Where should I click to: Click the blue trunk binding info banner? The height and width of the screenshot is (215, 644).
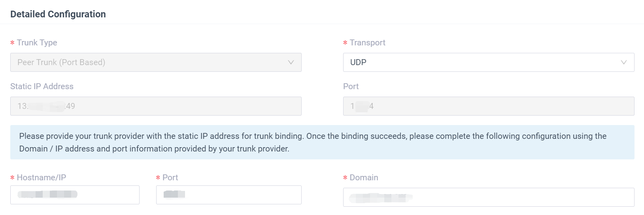[x=322, y=142]
